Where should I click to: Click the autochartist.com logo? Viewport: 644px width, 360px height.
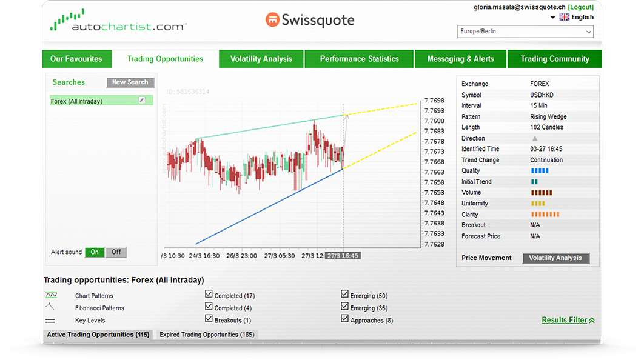pos(118,21)
